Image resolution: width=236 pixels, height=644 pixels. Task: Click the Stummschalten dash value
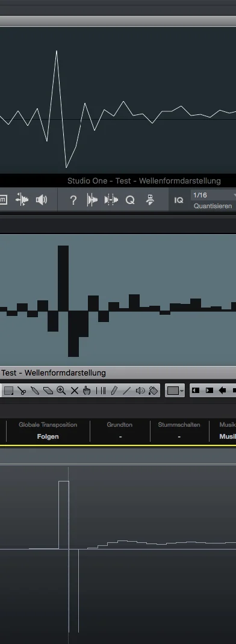click(179, 436)
